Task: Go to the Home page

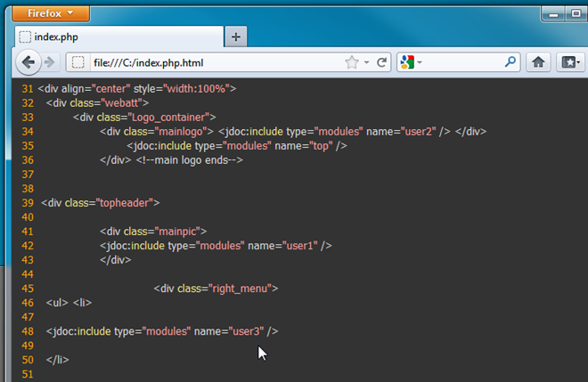Action: tap(538, 62)
